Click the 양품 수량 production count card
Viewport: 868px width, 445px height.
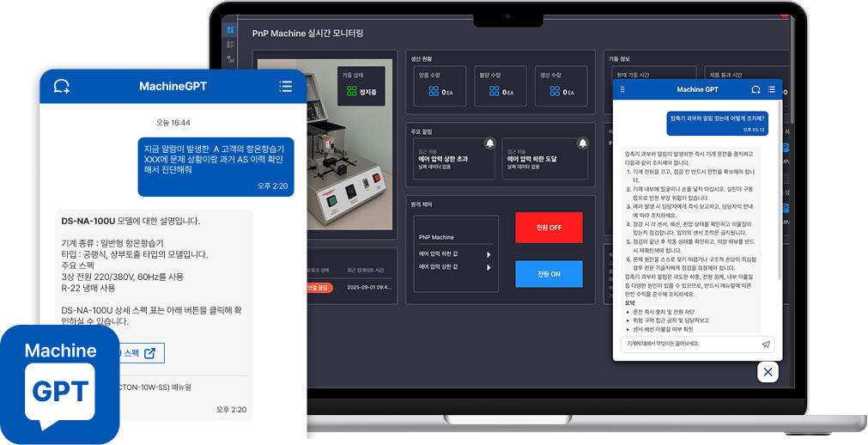440,86
